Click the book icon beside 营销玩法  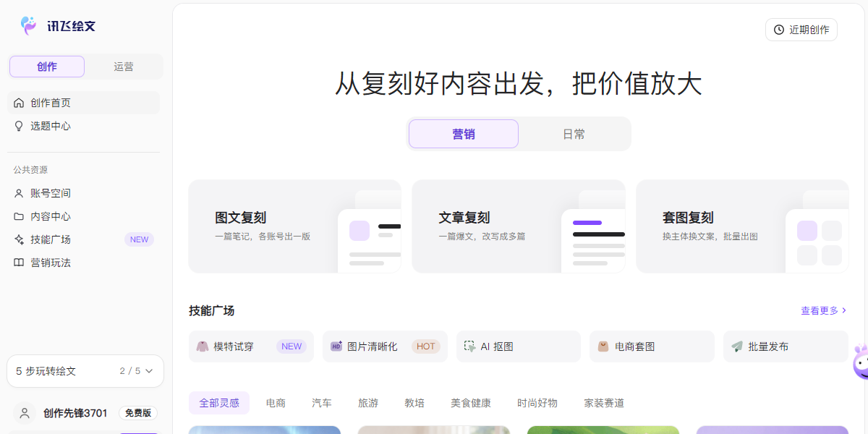point(19,263)
